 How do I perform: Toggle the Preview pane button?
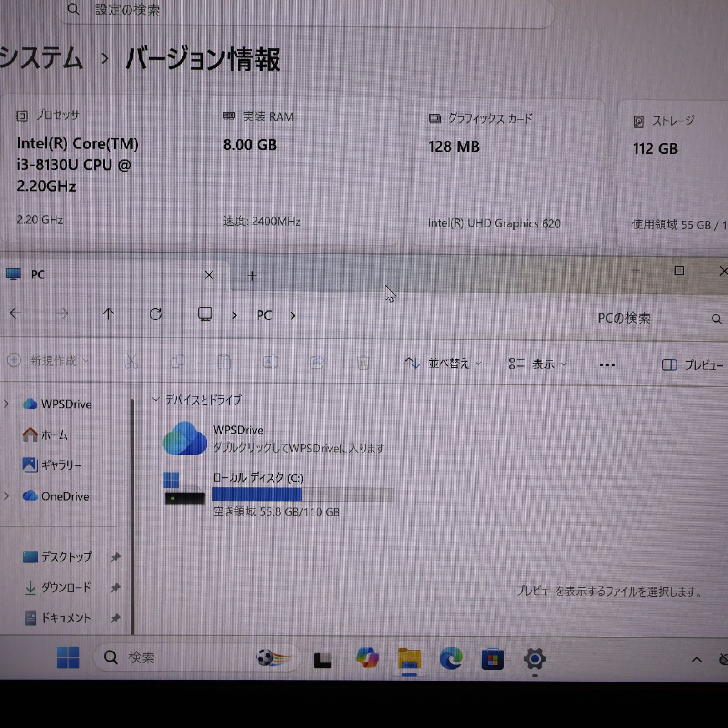click(x=693, y=365)
